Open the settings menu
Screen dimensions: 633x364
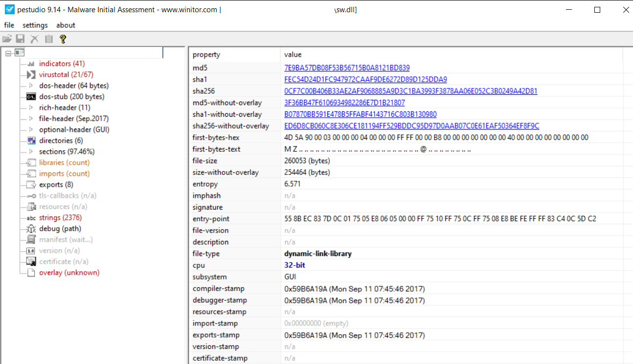[35, 25]
